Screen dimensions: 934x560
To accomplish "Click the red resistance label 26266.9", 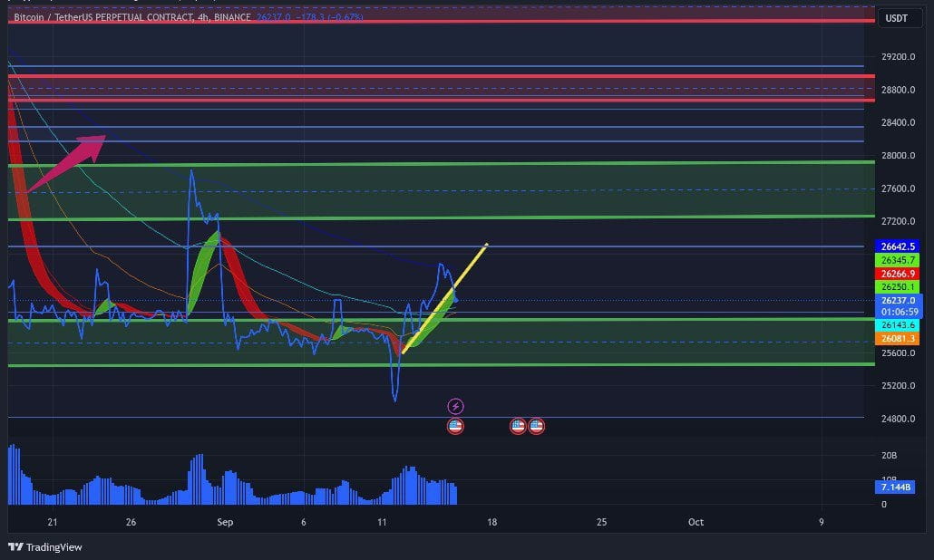I will point(898,273).
